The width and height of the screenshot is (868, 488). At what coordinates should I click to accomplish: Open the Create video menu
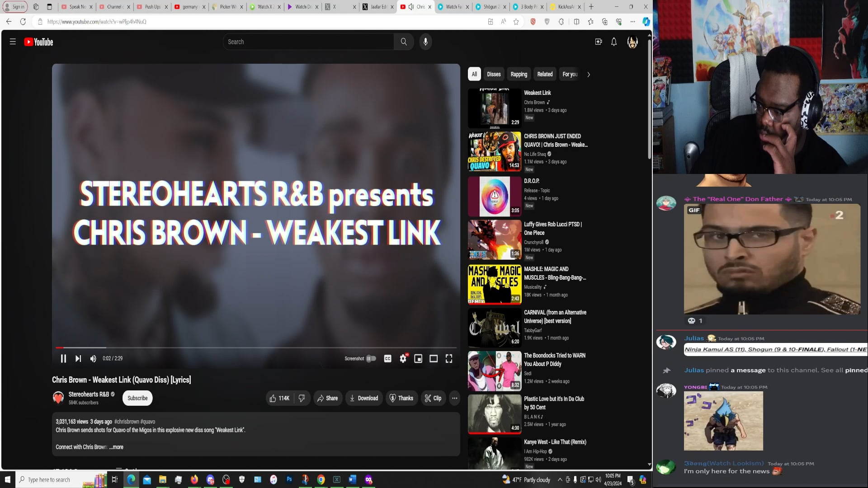click(x=599, y=42)
